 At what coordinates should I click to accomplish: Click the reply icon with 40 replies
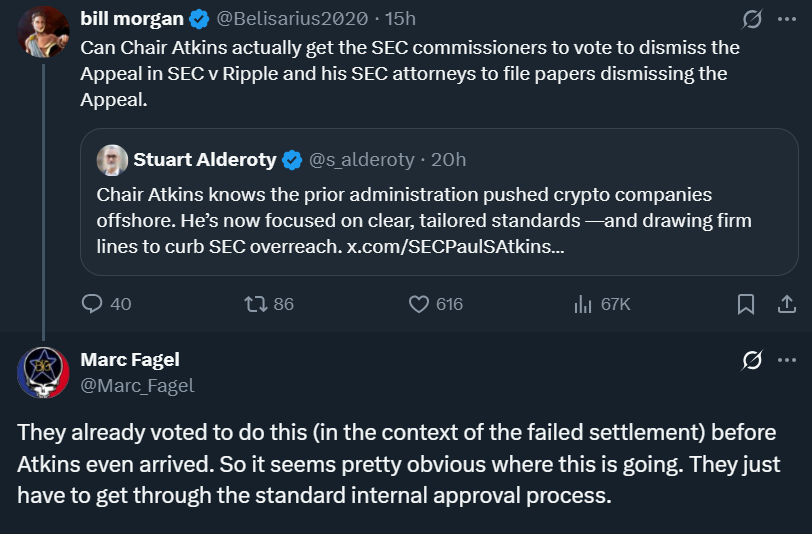(x=92, y=304)
